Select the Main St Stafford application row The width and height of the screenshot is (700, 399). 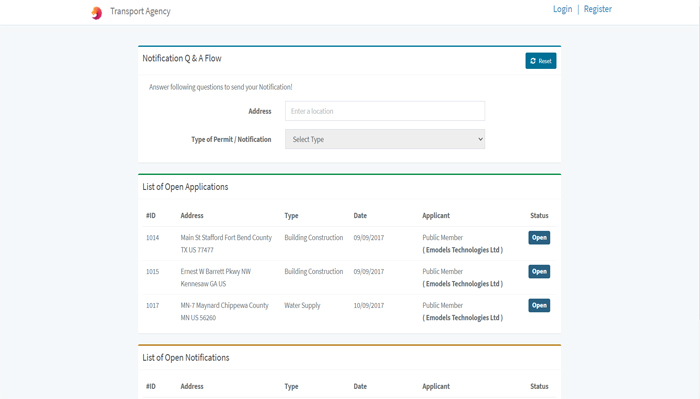[349, 244]
